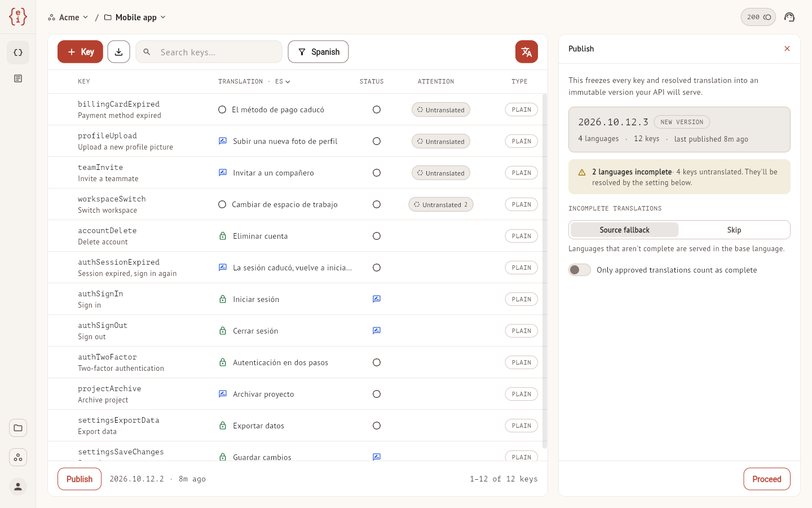
Task: Click the Key add button
Action: pos(80,52)
